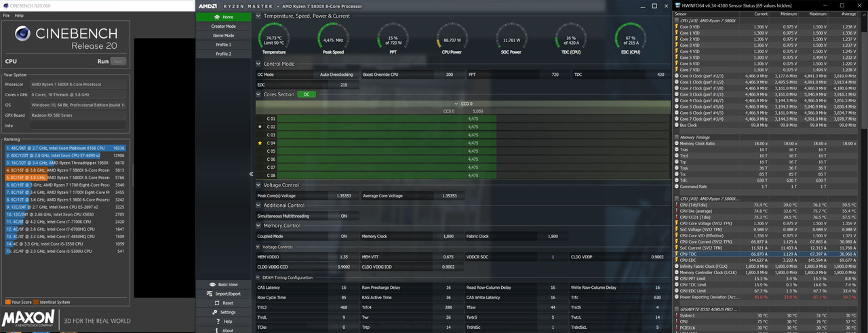The height and width of the screenshot is (333, 868).
Task: Click the Power Reporting Deviation icon
Action: click(x=677, y=297)
